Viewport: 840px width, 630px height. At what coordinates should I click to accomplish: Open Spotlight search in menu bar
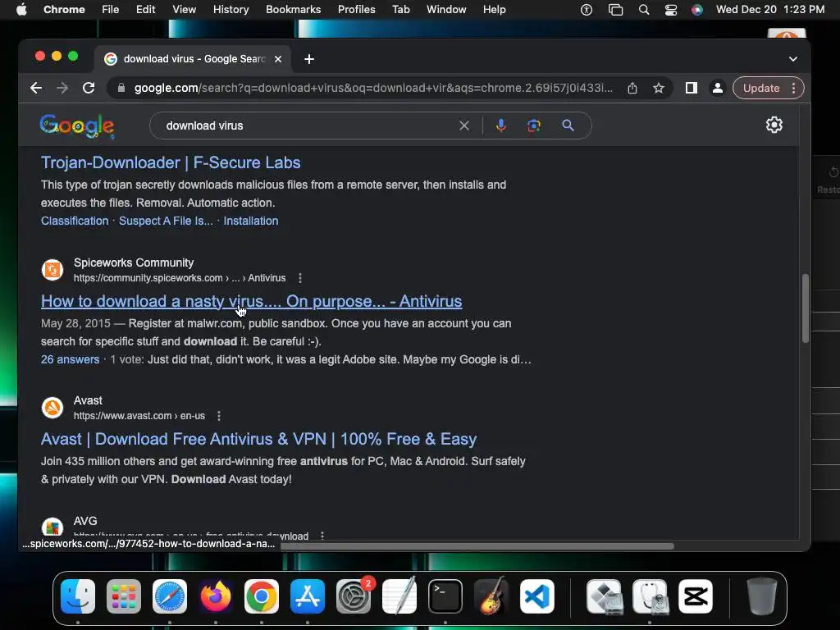644,10
